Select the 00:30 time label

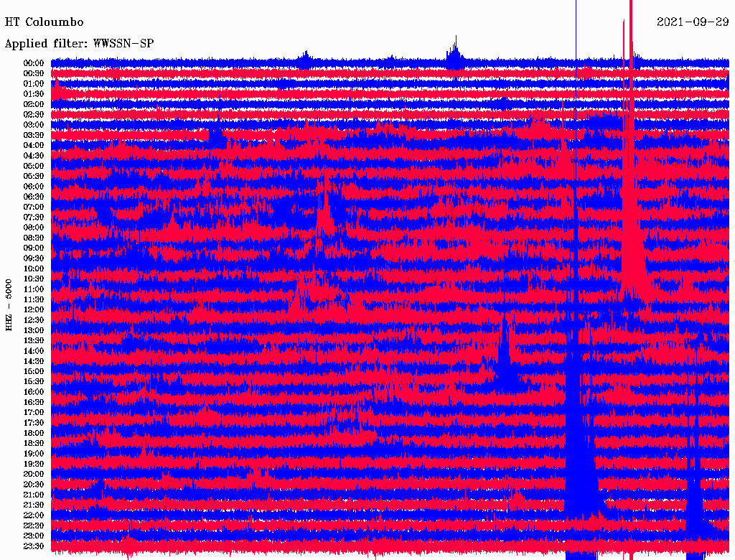[34, 74]
